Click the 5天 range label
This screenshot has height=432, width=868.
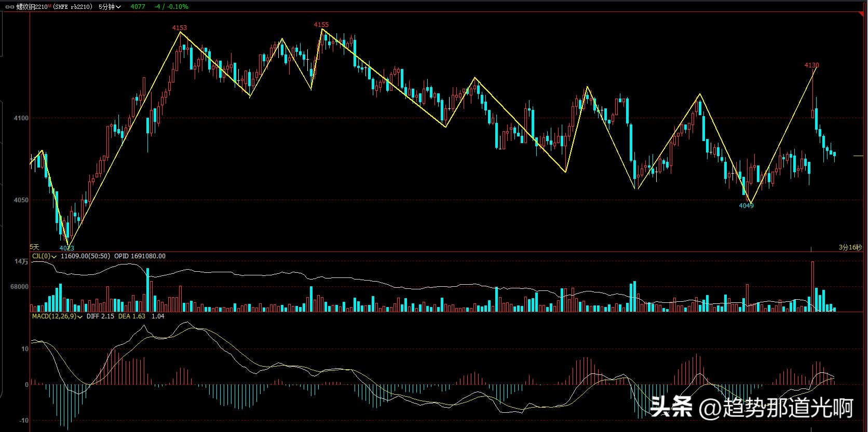[x=34, y=247]
